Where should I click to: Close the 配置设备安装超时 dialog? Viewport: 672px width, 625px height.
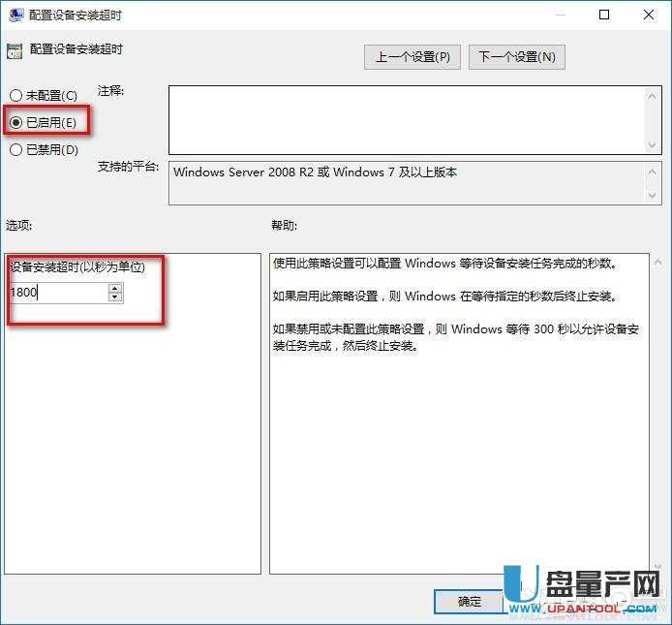pyautogui.click(x=648, y=16)
